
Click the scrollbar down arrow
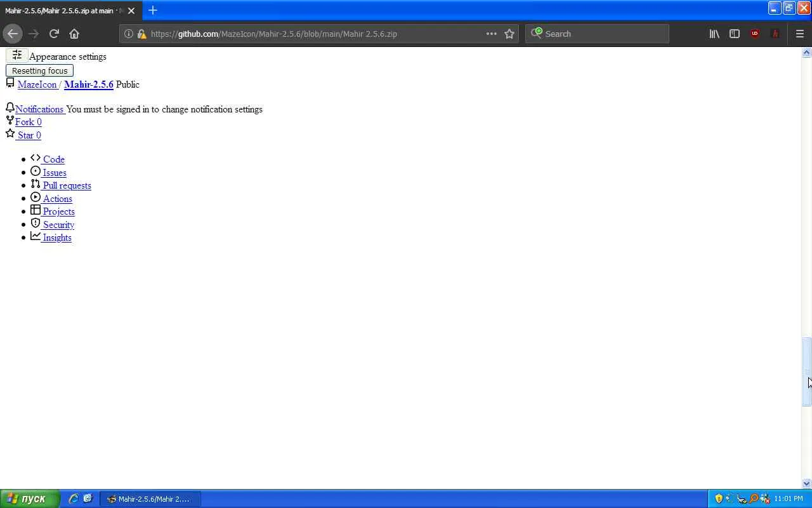click(807, 483)
